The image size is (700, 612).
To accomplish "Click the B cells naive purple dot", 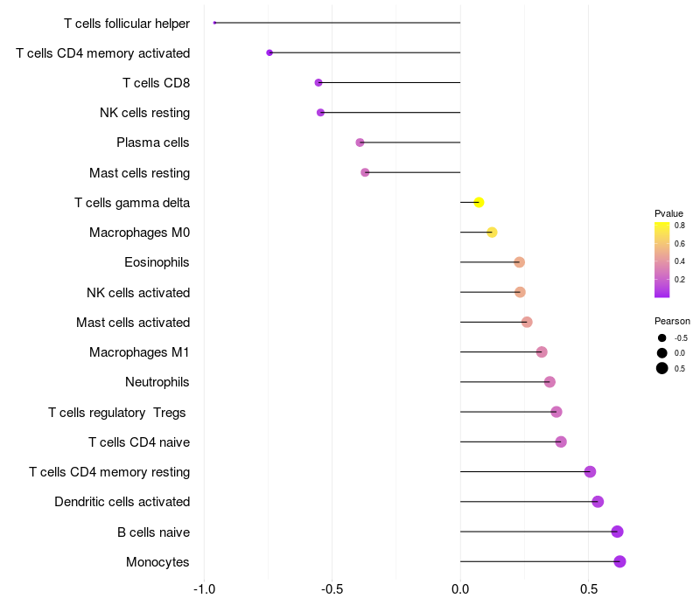I will (x=617, y=532).
